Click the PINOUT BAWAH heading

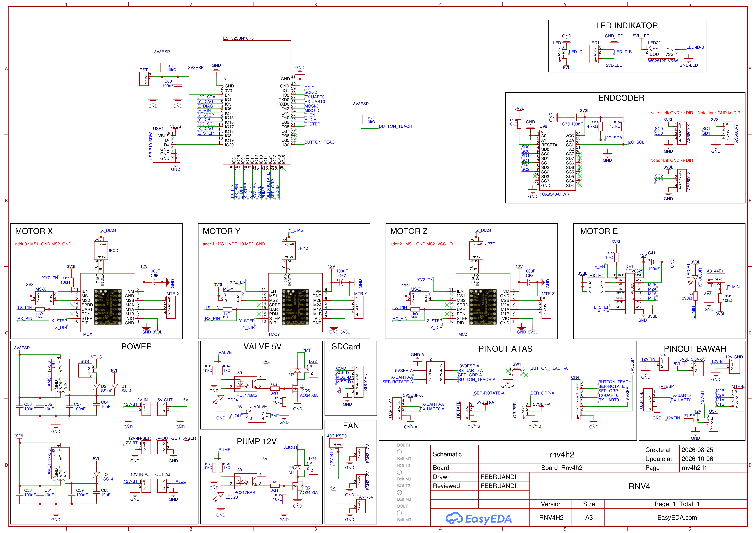point(695,349)
